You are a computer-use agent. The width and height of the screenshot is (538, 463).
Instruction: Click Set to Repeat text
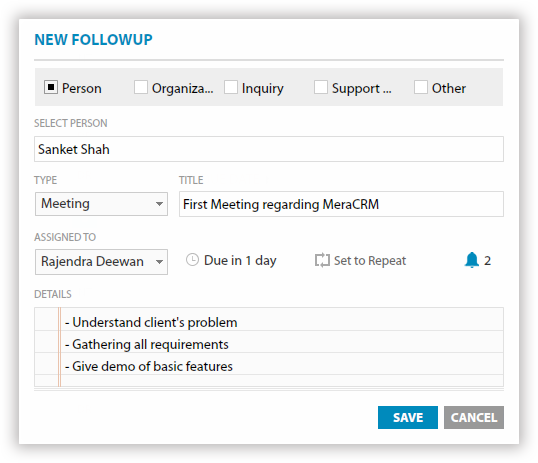click(370, 261)
